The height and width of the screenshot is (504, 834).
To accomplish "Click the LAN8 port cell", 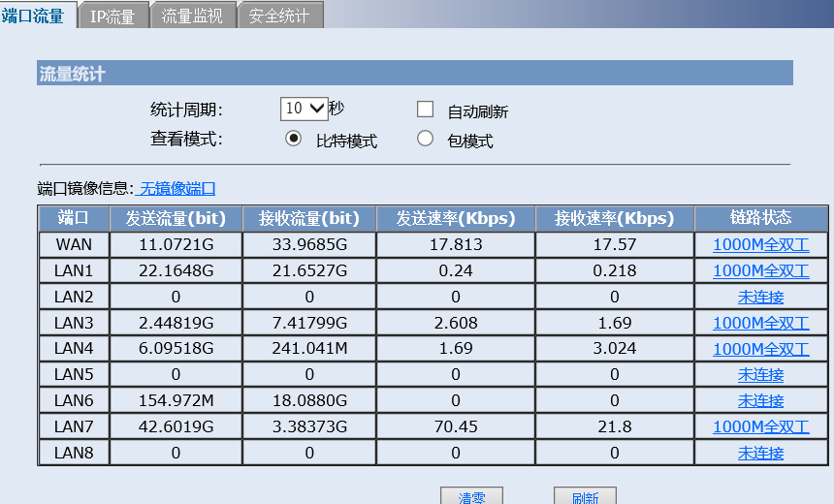I will click(74, 453).
